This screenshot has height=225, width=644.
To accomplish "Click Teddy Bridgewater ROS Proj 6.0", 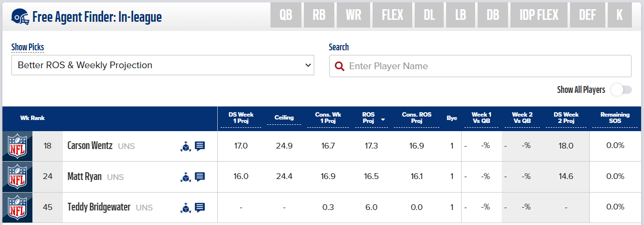I will point(371,208).
